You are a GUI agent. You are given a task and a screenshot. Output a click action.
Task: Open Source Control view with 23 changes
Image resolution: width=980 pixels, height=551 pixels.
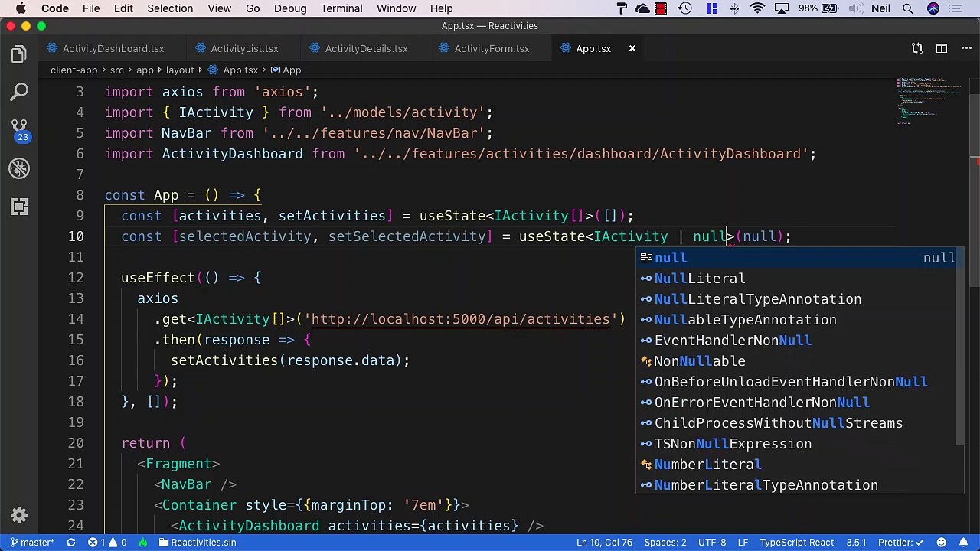click(19, 130)
